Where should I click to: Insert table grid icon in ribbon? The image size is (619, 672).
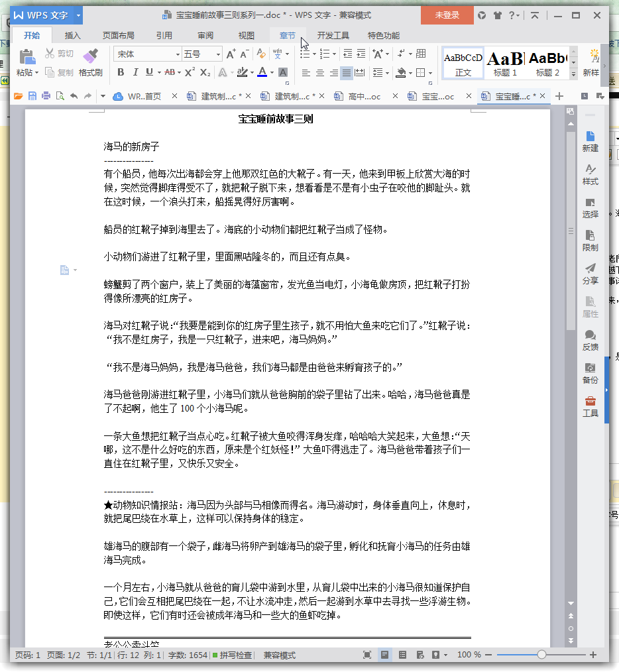421,54
